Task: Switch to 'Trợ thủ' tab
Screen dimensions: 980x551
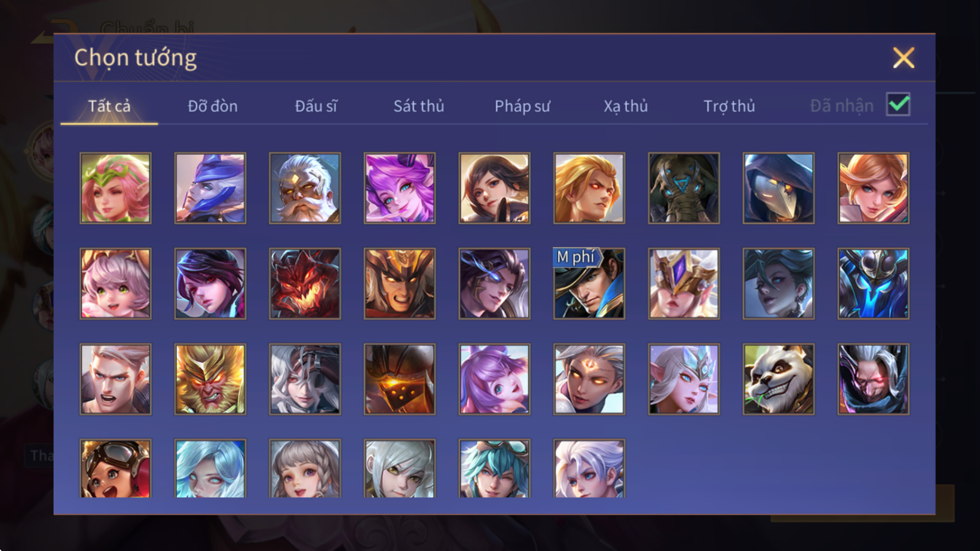Action: pyautogui.click(x=729, y=106)
